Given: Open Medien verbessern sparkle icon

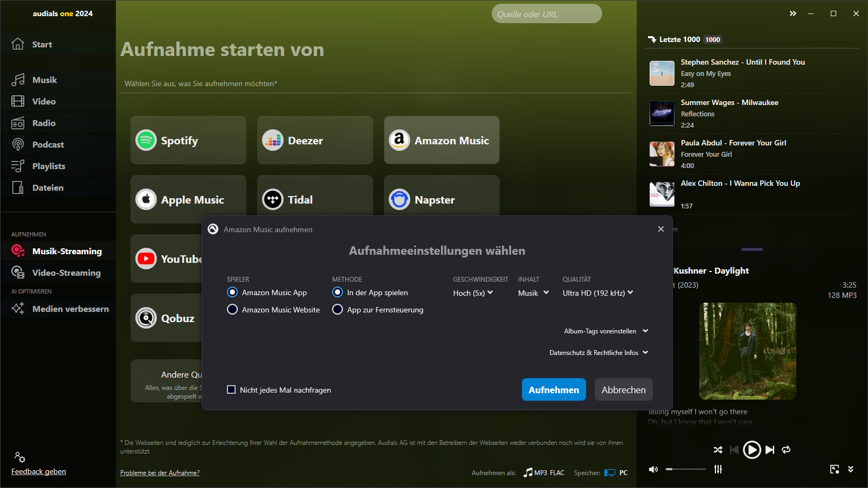Looking at the screenshot, I should (x=18, y=309).
